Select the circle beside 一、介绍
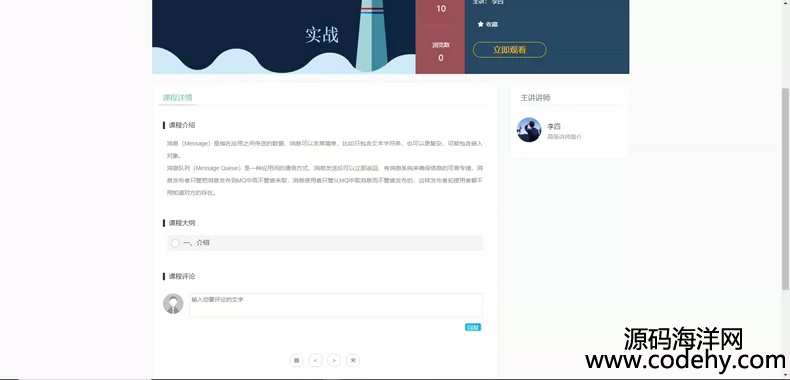This screenshot has width=790, height=380. [175, 243]
